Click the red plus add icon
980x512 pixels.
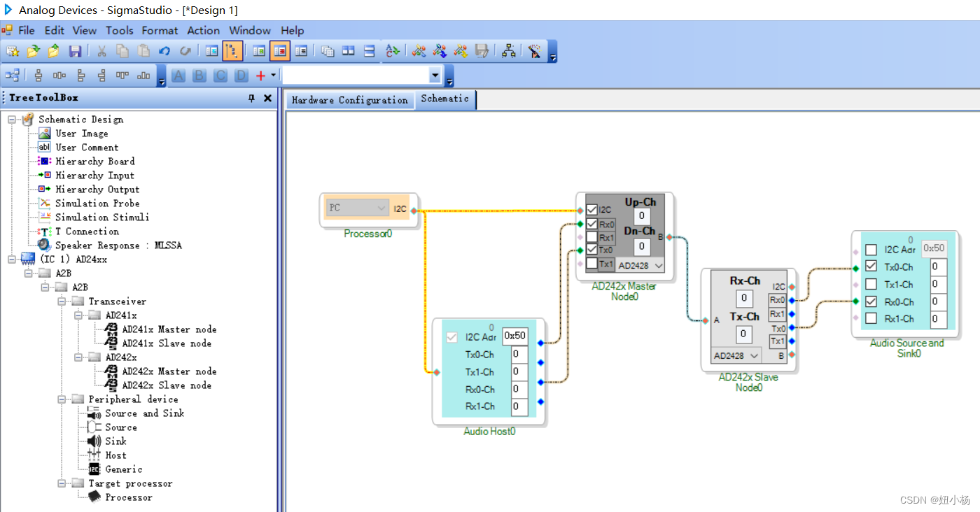click(x=261, y=76)
